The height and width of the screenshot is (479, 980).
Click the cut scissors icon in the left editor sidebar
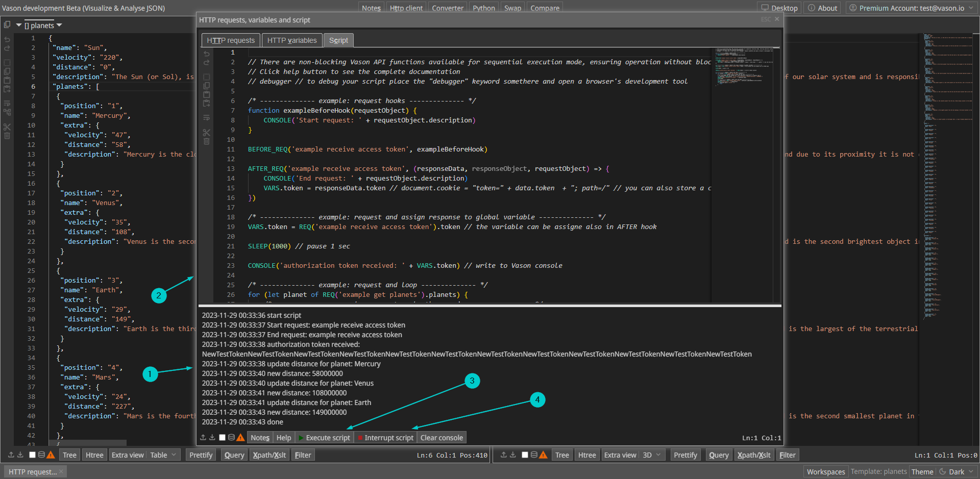7,127
